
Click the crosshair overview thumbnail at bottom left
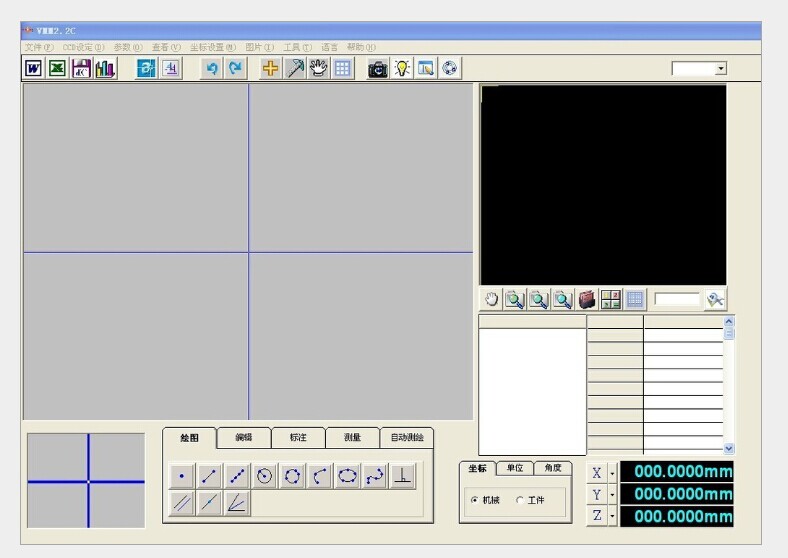(86, 481)
